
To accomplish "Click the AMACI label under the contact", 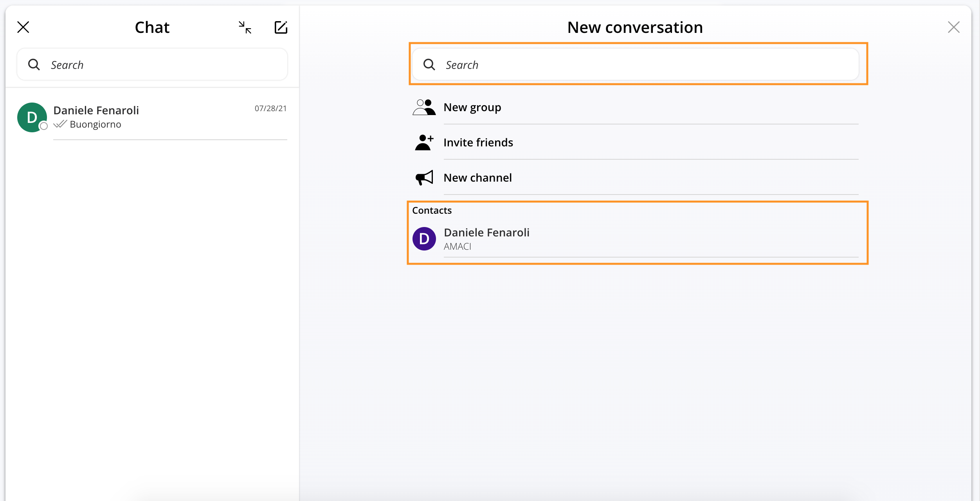I will 457,247.
